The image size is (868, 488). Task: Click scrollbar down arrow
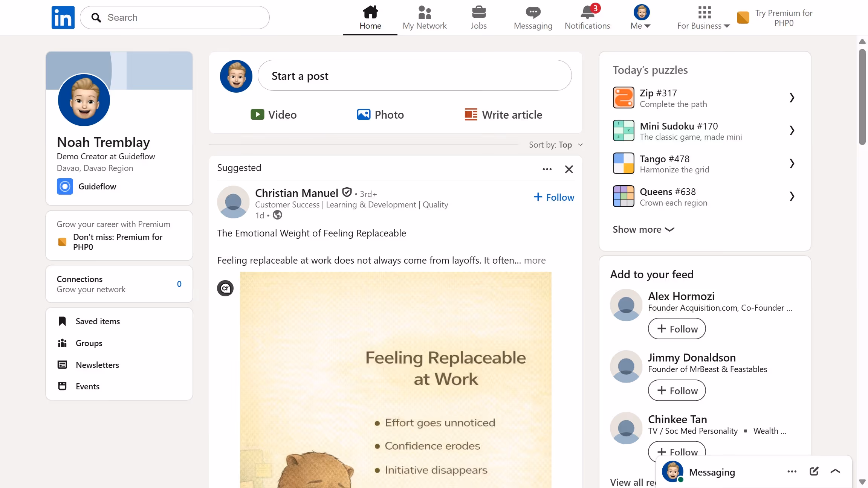coord(862,482)
